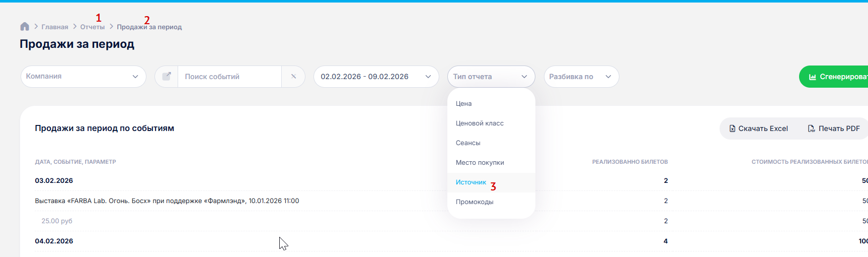Click the chevron arrow in date range field
This screenshot has width=868, height=257.
coord(428,77)
